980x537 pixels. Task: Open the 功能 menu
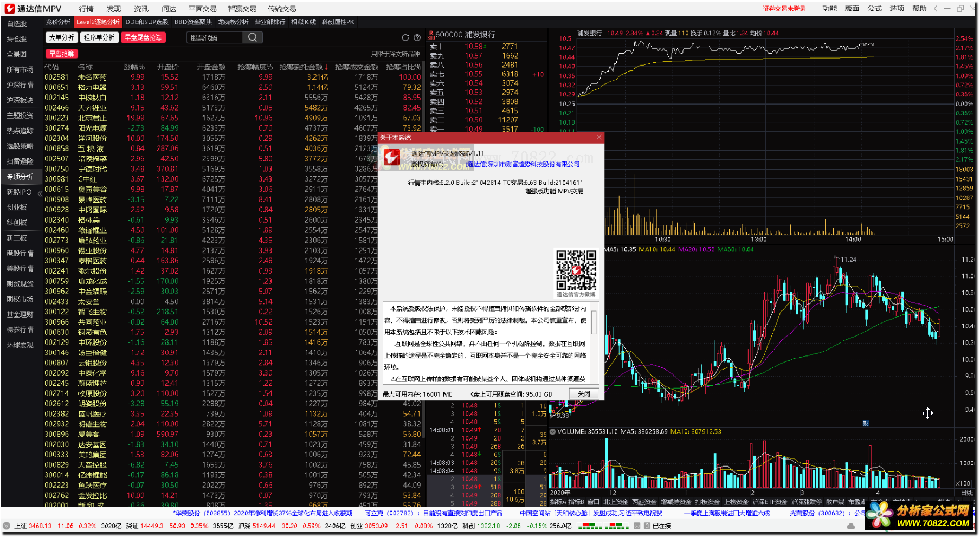point(829,9)
